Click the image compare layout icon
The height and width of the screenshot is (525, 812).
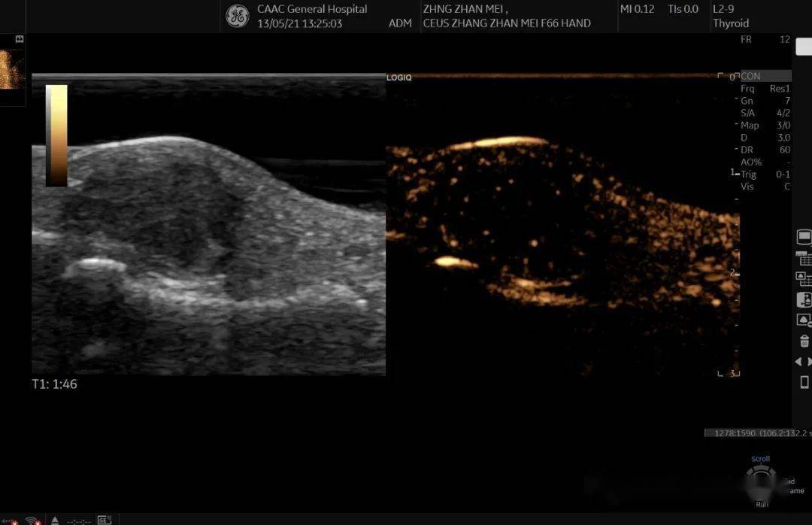point(804,279)
